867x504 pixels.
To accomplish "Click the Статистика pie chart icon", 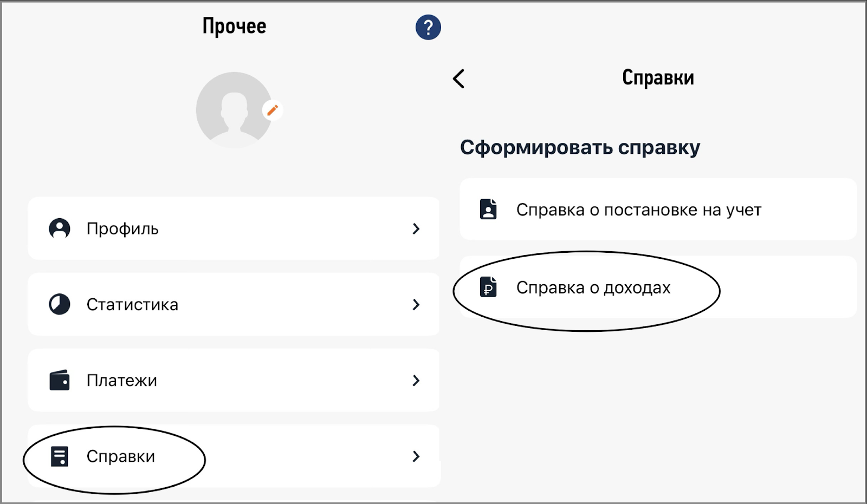I will point(60,304).
